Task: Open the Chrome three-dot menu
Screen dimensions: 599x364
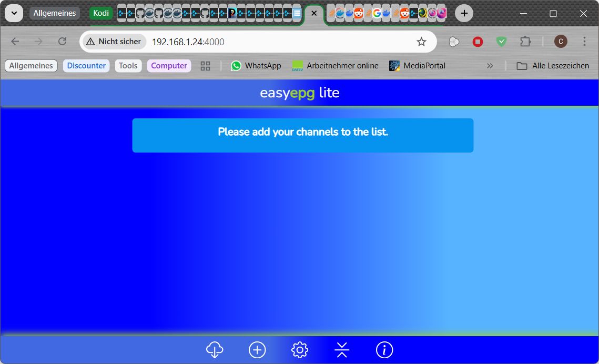Action: pos(584,42)
